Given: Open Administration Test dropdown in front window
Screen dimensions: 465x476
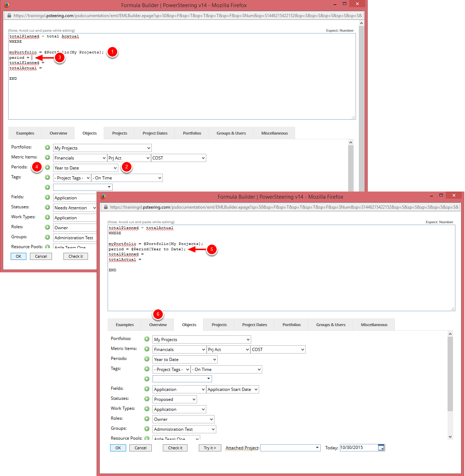Looking at the screenshot, I should click(x=185, y=429).
